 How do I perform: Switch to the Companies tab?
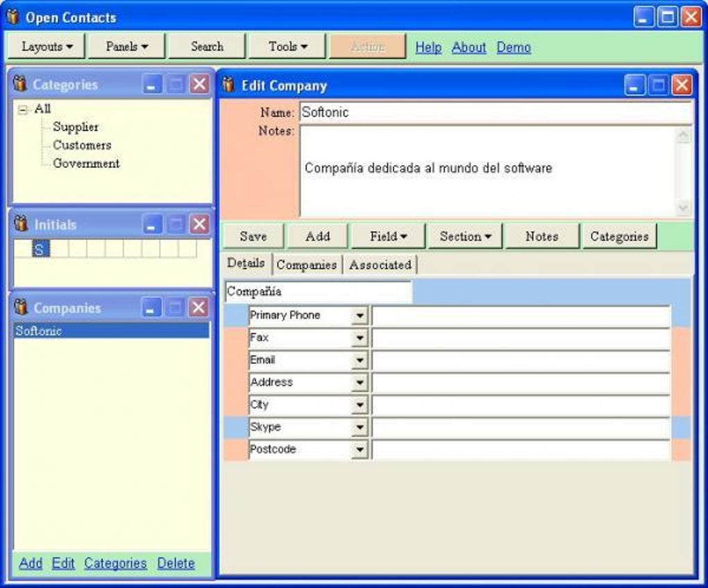click(x=307, y=264)
